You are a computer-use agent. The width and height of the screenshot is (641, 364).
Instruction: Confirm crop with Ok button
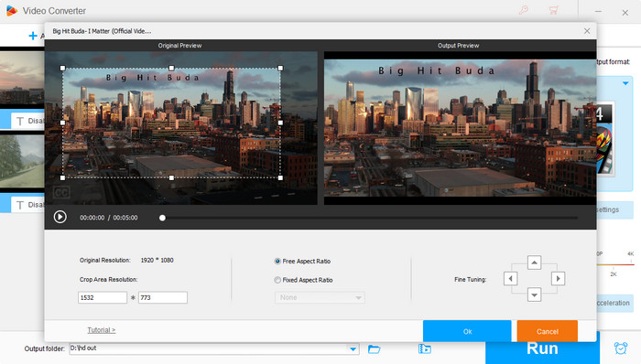pyautogui.click(x=467, y=331)
